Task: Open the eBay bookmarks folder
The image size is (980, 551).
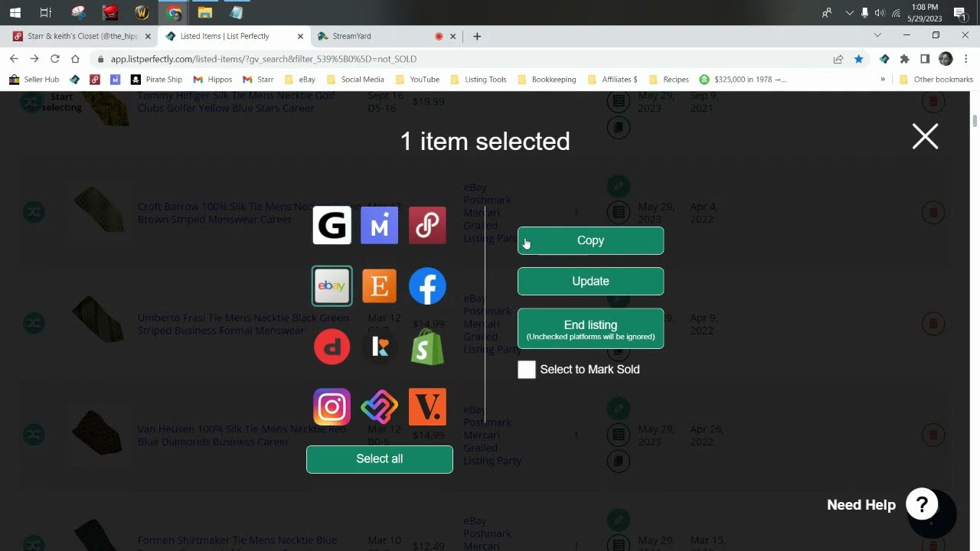Action: (299, 79)
